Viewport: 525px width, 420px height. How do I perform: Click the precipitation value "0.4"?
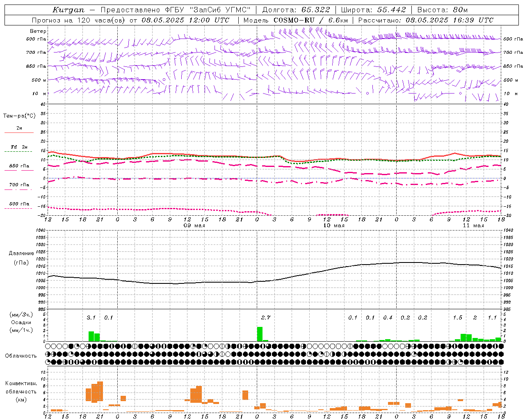[388, 317]
